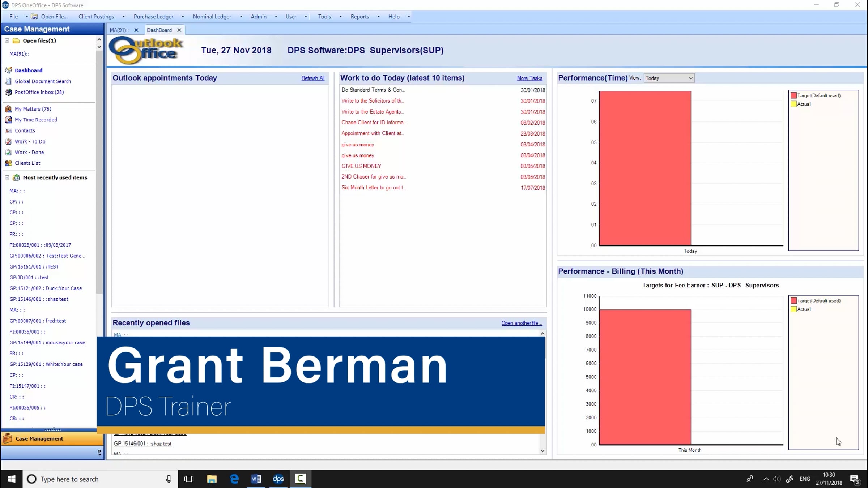Click the Cortana microphone icon
This screenshot has height=488, width=868.
(x=169, y=479)
